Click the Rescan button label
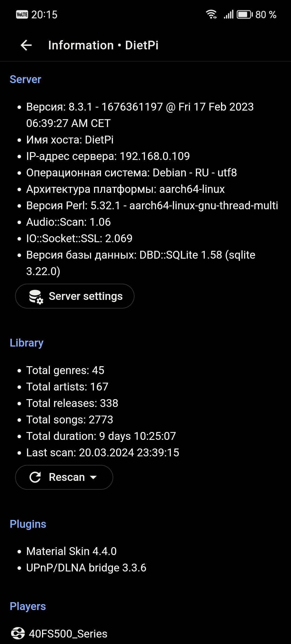Screen dimensions: 291x644 pos(67,477)
